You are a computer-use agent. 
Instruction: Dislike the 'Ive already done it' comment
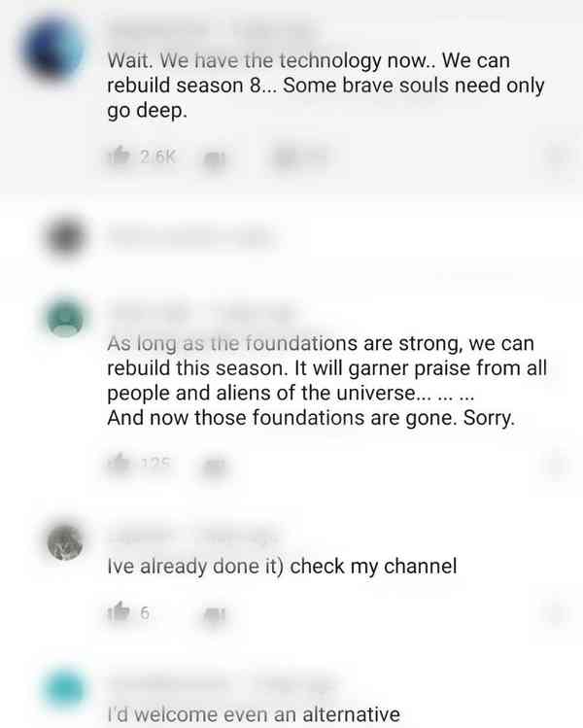(215, 614)
